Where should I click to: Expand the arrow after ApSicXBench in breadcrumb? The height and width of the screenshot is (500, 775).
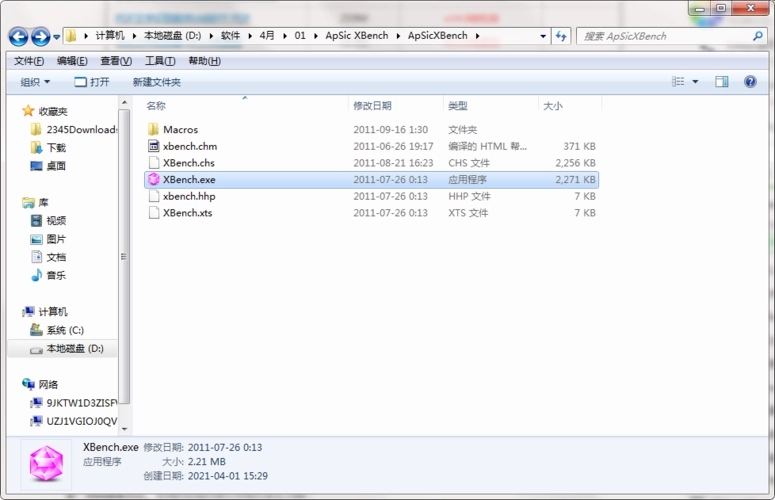tap(477, 36)
